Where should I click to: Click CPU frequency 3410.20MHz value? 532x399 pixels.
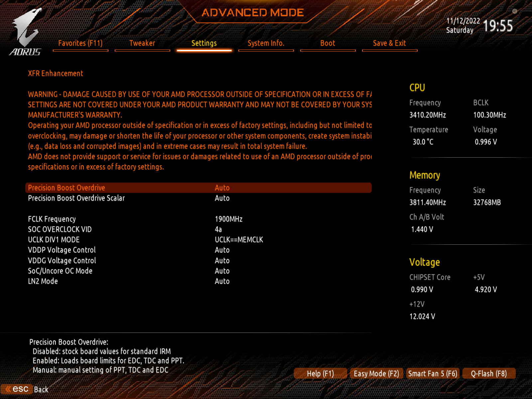tap(428, 115)
